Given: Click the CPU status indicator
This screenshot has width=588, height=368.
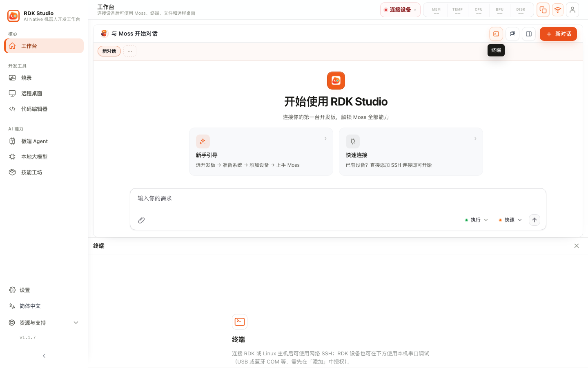Looking at the screenshot, I should [x=479, y=10].
